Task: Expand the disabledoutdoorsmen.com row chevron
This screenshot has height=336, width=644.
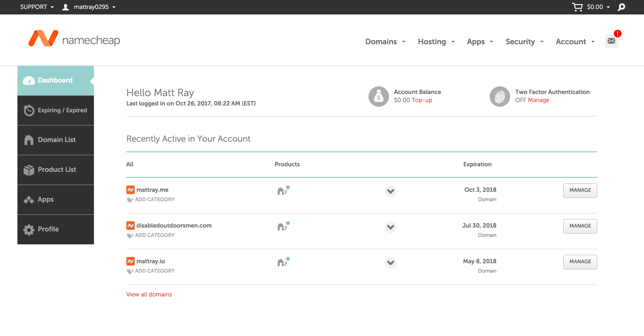Action: pos(390,227)
